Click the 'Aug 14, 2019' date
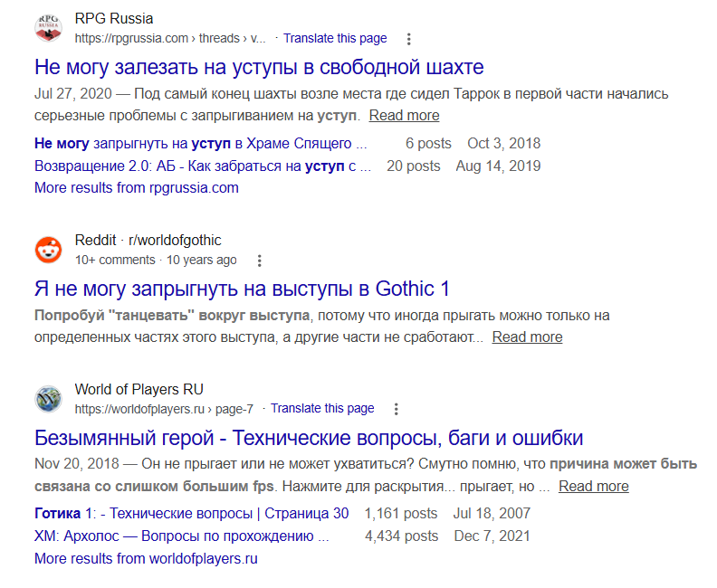The width and height of the screenshot is (717, 588). [x=499, y=166]
